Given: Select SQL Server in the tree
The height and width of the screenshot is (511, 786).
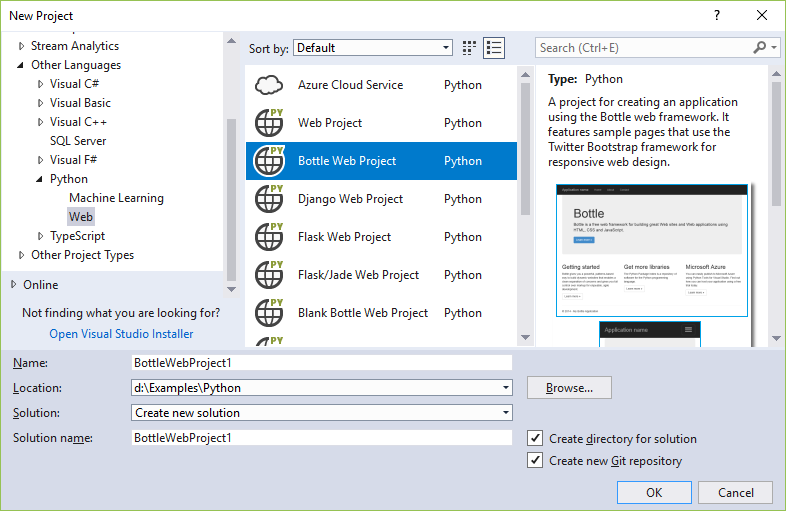Looking at the screenshot, I should (78, 141).
